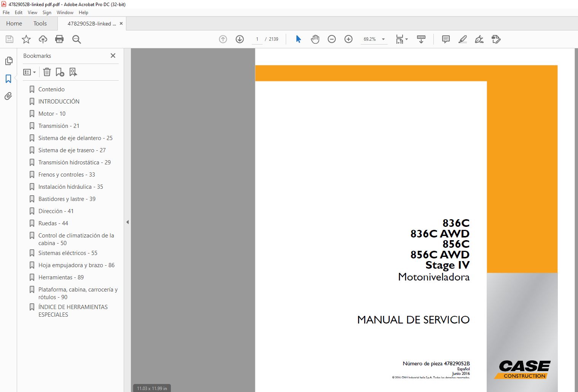Zoom out with the minus icon
The image size is (578, 392).
pos(332,39)
